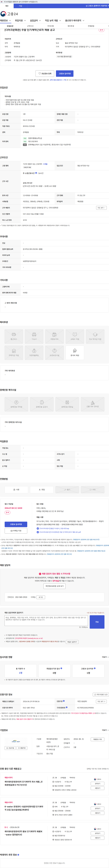This screenshot has height=868, width=109.
Task: Click 새창보기 for the 단기계약직 취사 posting
Action: (x=98, y=788)
